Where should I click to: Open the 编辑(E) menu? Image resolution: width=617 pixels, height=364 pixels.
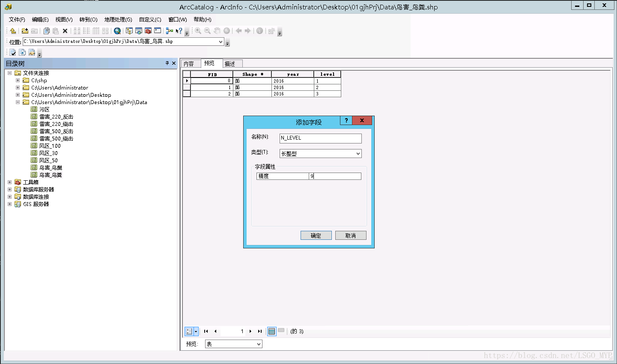coord(40,19)
